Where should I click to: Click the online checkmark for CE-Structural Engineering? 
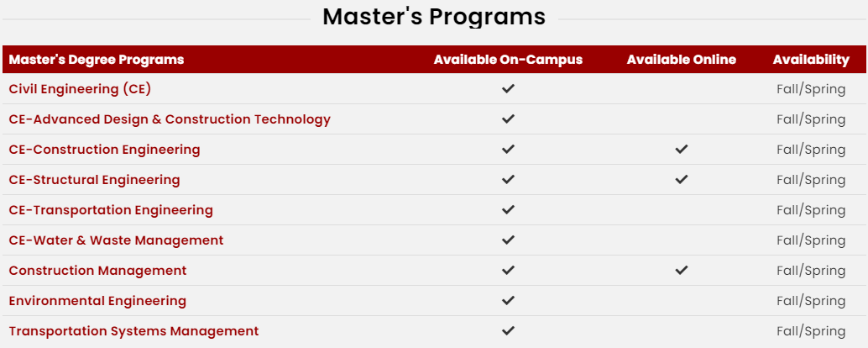pyautogui.click(x=682, y=180)
